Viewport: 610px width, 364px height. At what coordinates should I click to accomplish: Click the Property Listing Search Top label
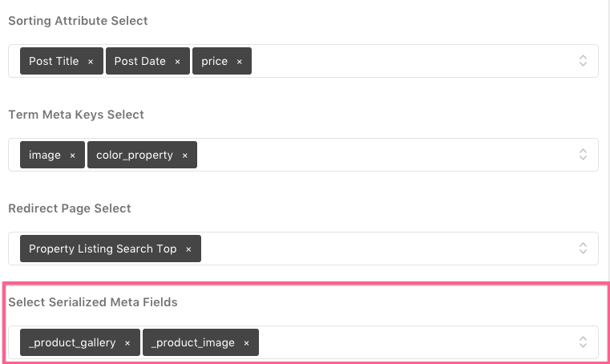[103, 249]
